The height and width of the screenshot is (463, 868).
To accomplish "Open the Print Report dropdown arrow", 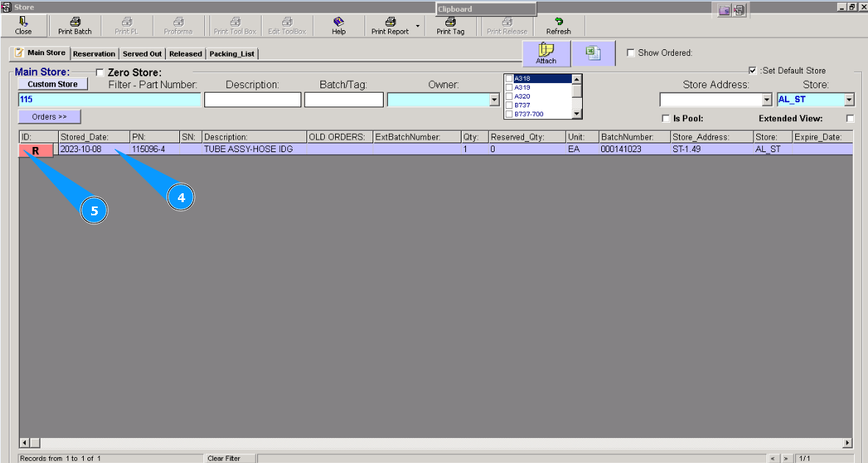I will 417,26.
